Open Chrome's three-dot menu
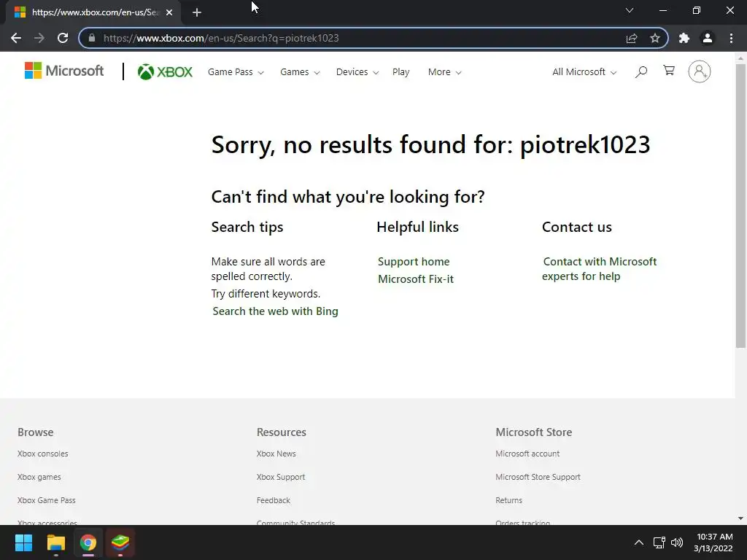 (x=731, y=38)
